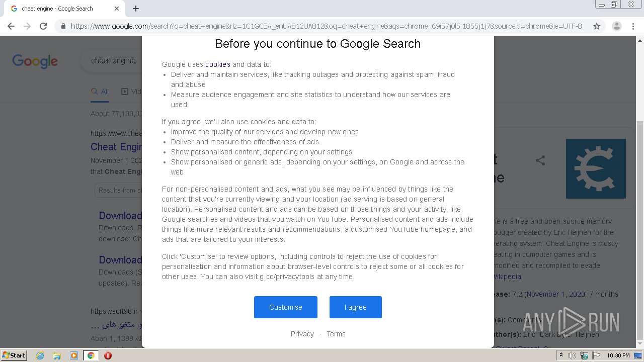The height and width of the screenshot is (362, 644).
Task: Open the 'November 1, 2020' release link
Action: 556,294
